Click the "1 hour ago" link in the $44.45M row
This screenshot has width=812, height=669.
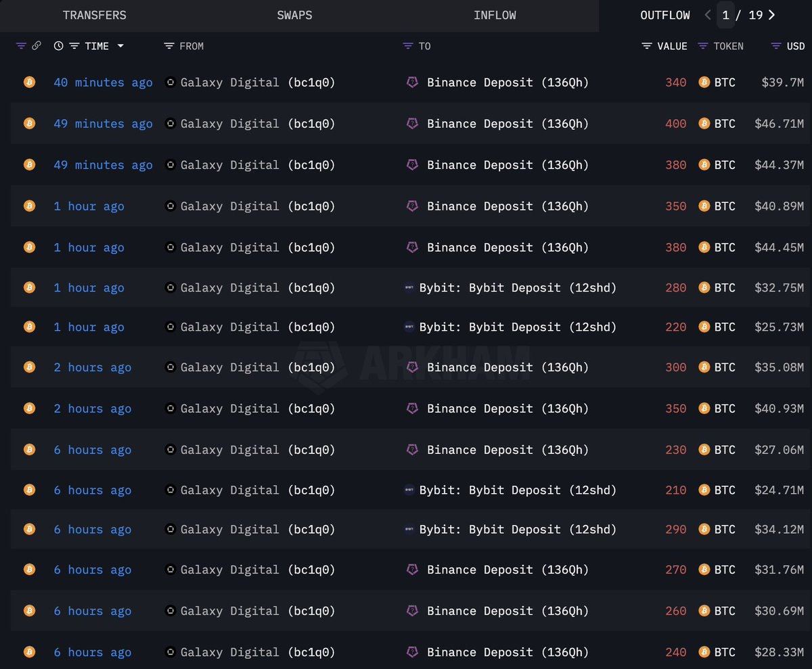89,248
